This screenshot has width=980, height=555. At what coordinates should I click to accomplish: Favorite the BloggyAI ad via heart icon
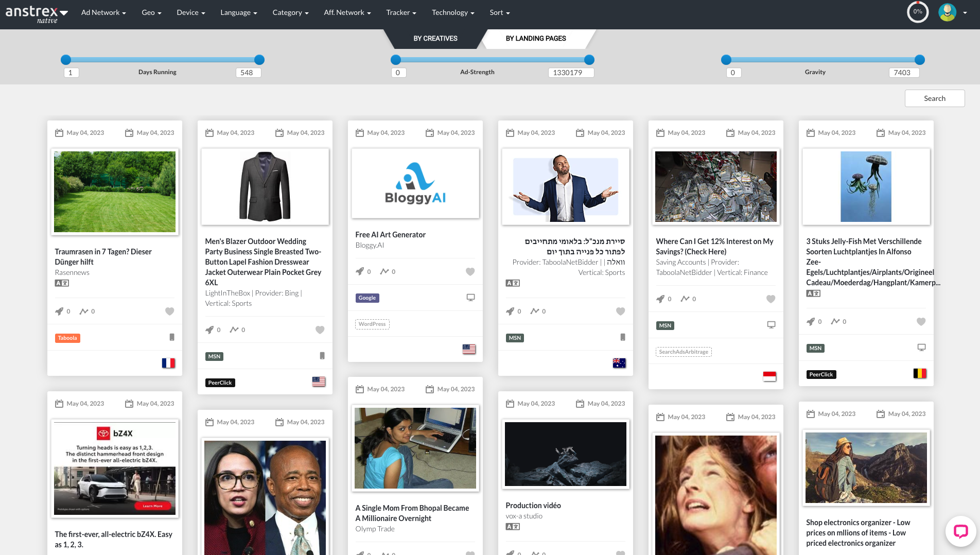tap(470, 271)
